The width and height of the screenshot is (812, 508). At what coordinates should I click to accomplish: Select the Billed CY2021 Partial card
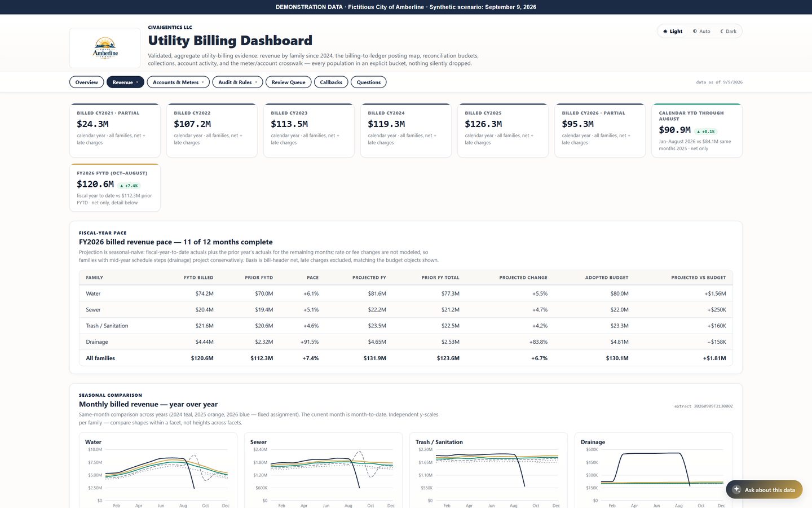point(115,130)
